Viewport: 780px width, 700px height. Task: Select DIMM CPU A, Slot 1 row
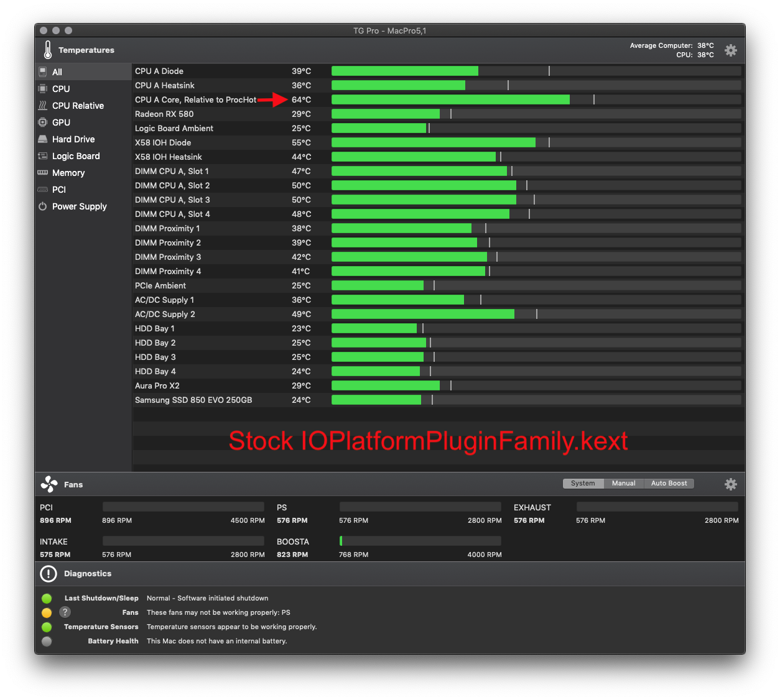[438, 171]
